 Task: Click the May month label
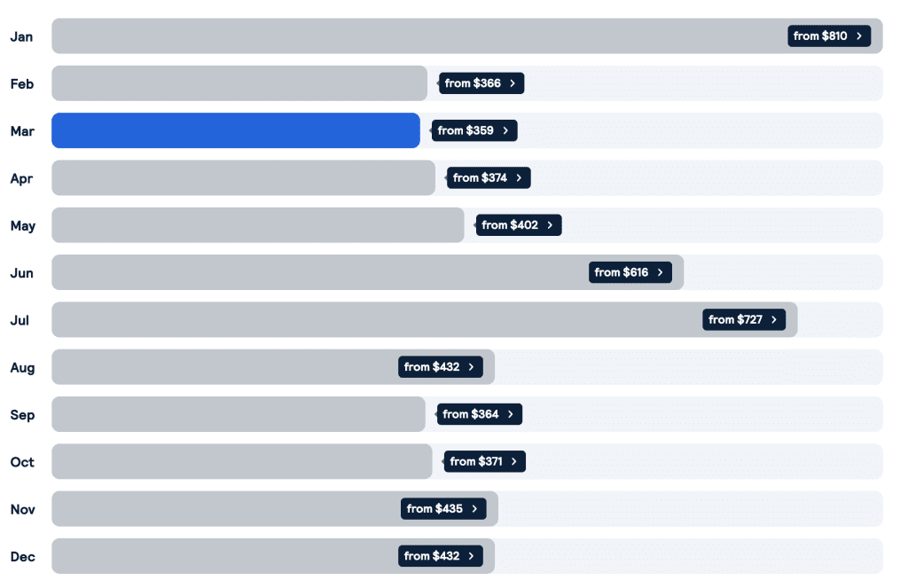point(22,226)
